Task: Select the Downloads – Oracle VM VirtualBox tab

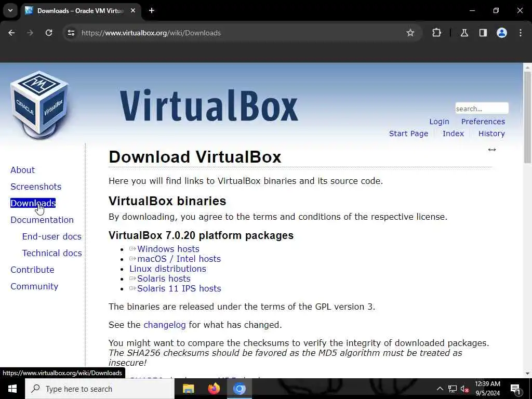Action: coord(81,10)
